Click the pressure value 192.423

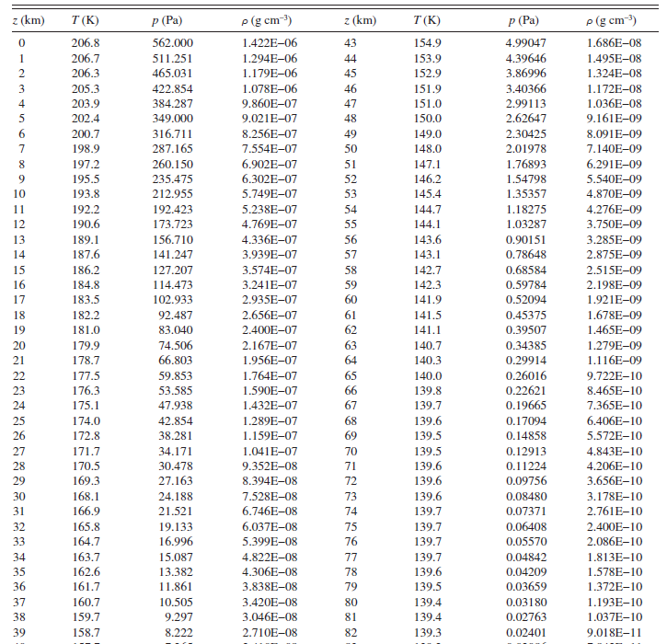click(173, 209)
